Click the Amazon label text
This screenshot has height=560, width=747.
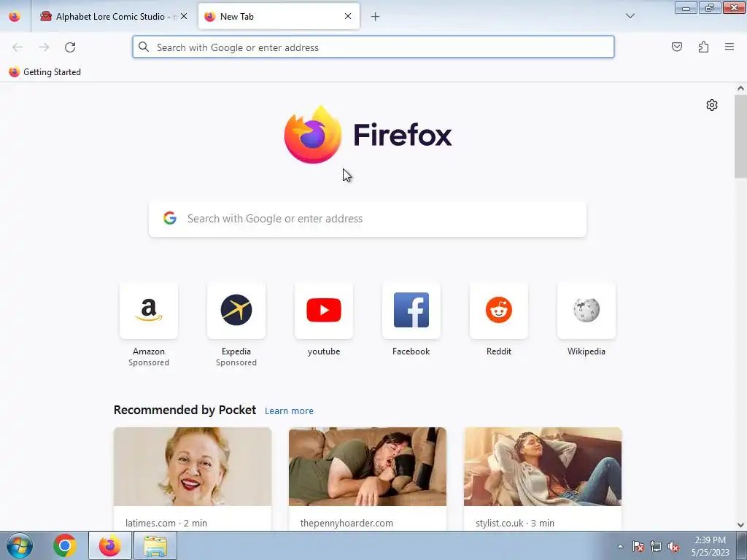point(149,351)
